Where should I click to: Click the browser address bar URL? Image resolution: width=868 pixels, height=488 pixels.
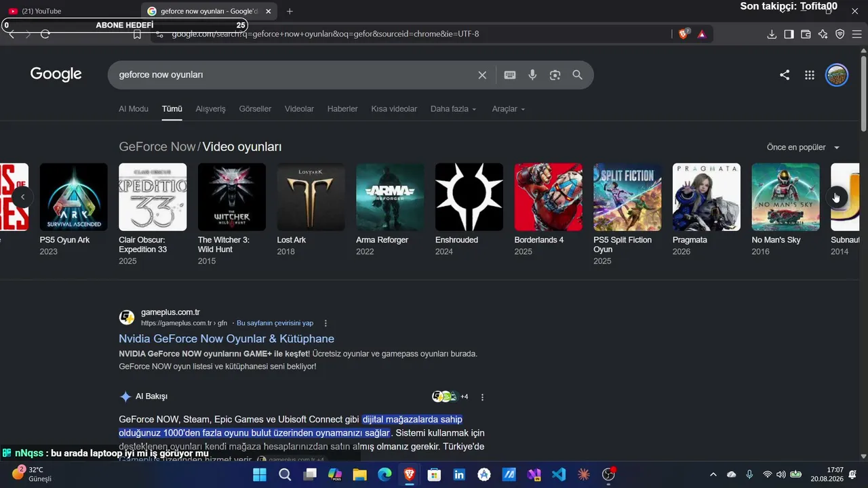click(325, 34)
